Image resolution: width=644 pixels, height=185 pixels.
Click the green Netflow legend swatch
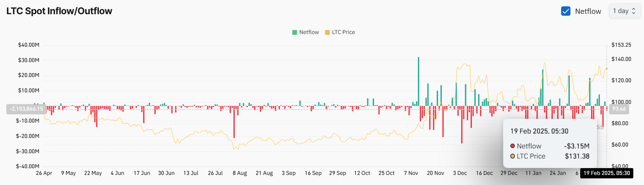point(295,33)
